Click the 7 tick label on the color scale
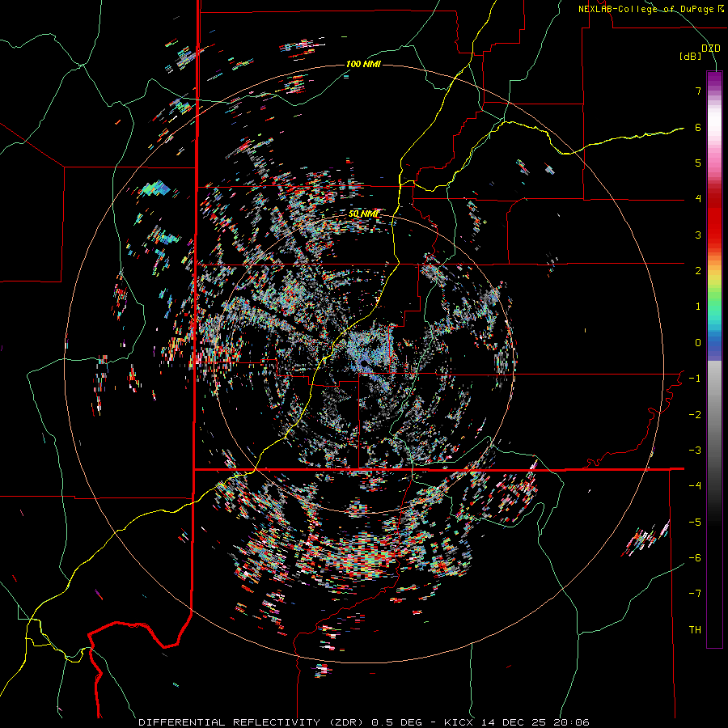 tap(698, 91)
